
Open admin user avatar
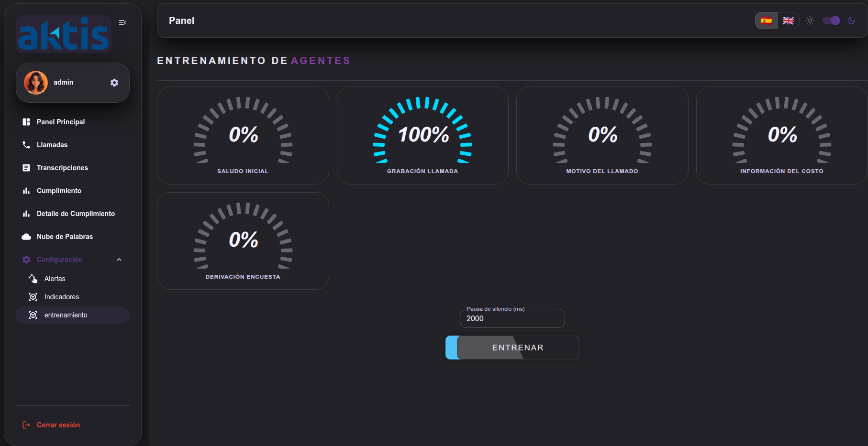(36, 83)
